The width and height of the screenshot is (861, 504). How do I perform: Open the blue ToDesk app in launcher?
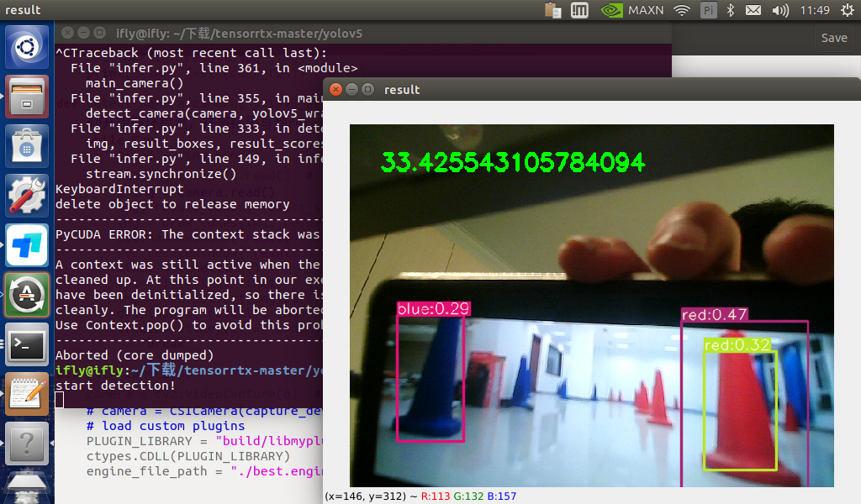pos(26,244)
